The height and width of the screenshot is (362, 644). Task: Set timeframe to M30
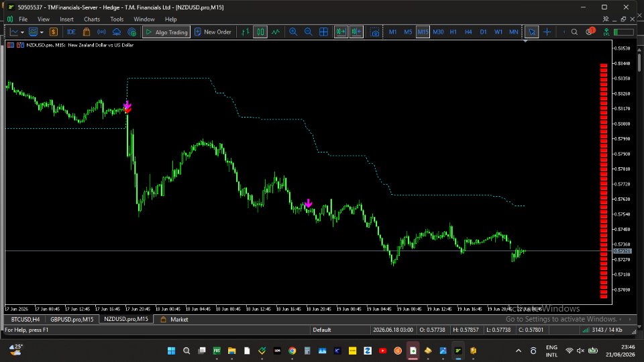click(x=438, y=32)
